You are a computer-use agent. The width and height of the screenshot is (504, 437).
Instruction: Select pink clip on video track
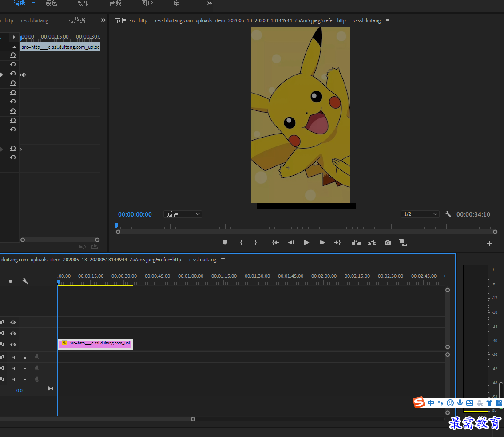pyautogui.click(x=95, y=344)
